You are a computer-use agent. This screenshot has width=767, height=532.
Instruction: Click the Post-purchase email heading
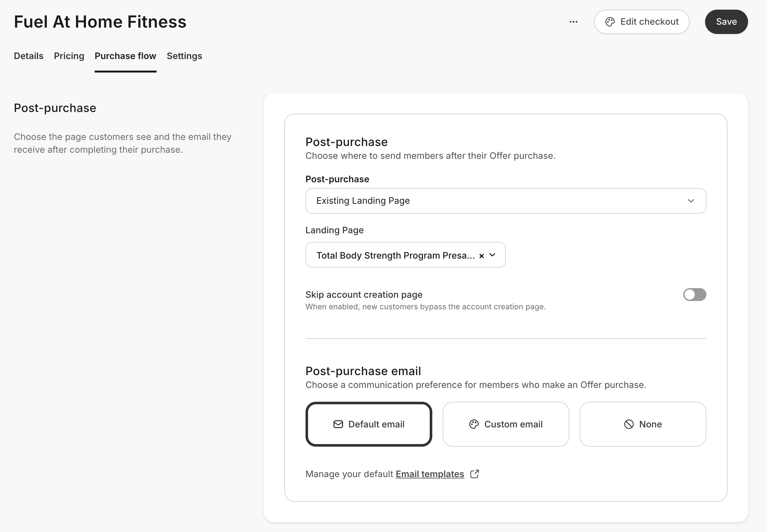click(363, 371)
